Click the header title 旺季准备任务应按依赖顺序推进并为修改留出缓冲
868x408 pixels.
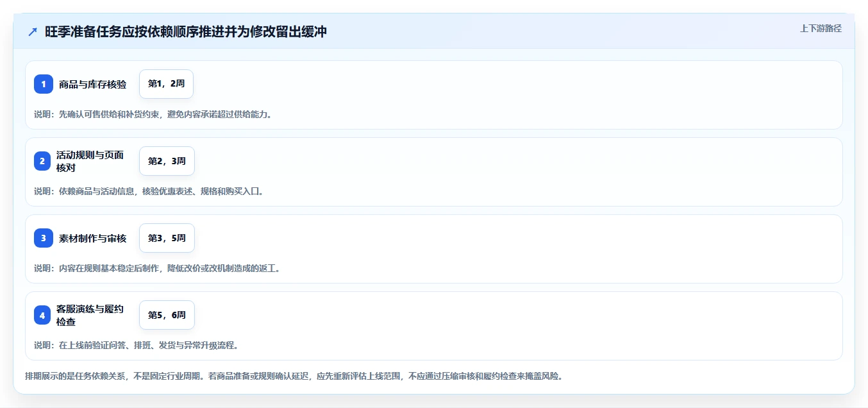click(x=186, y=31)
